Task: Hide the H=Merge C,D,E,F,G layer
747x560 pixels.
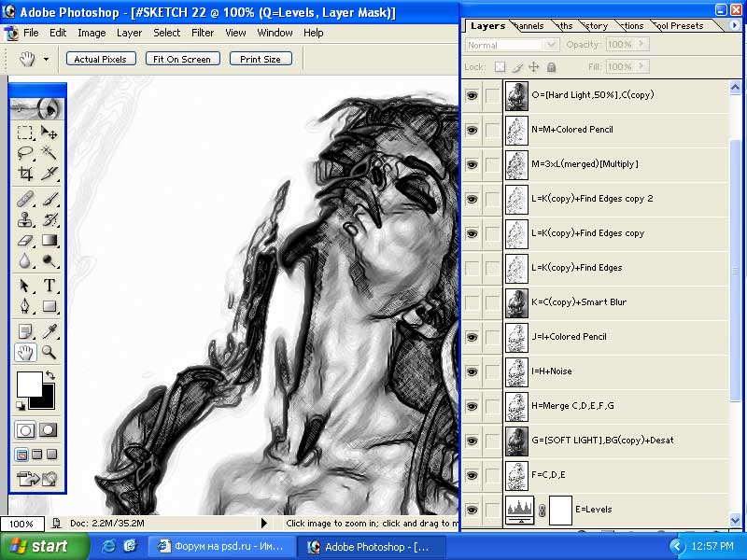Action: 472,406
